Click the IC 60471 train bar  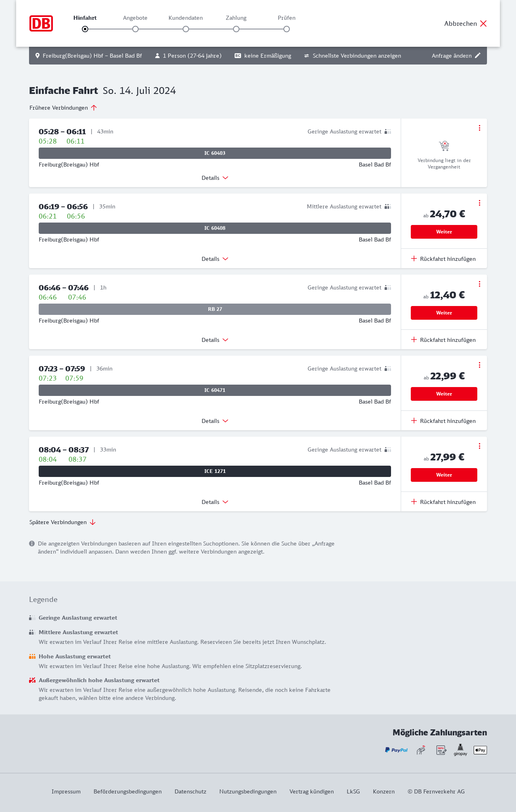pos(215,390)
